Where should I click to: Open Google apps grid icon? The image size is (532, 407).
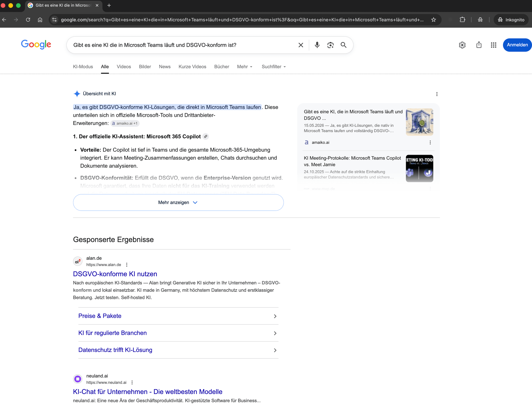494,45
